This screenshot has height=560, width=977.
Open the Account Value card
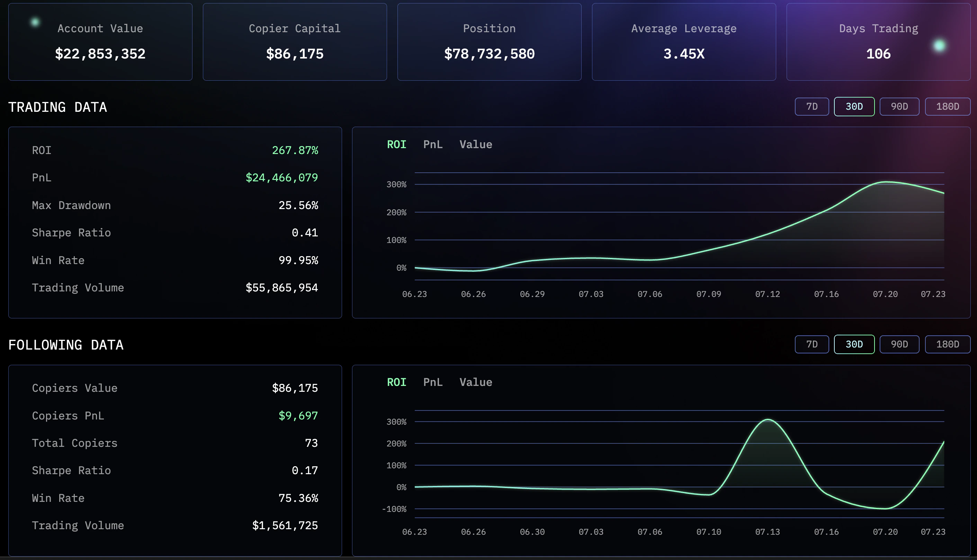click(100, 42)
